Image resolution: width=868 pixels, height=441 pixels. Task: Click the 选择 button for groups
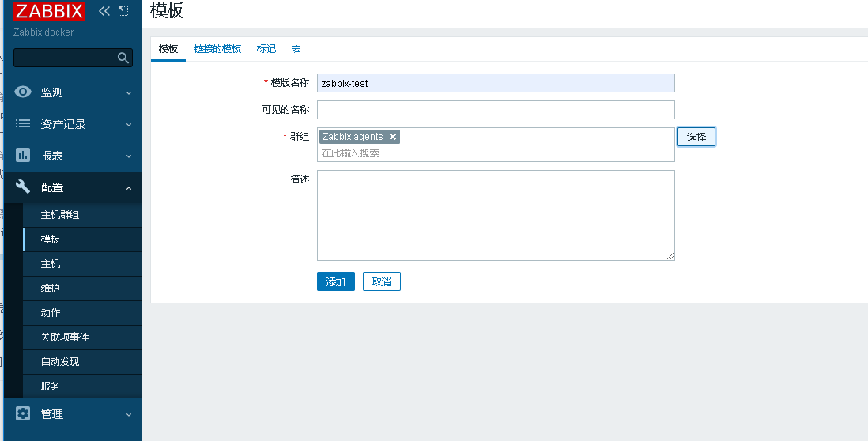click(x=696, y=137)
